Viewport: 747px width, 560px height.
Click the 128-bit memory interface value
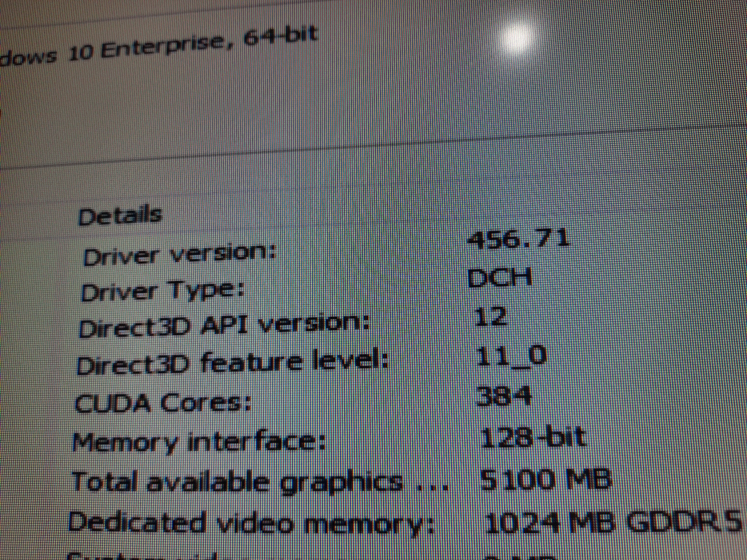532,437
